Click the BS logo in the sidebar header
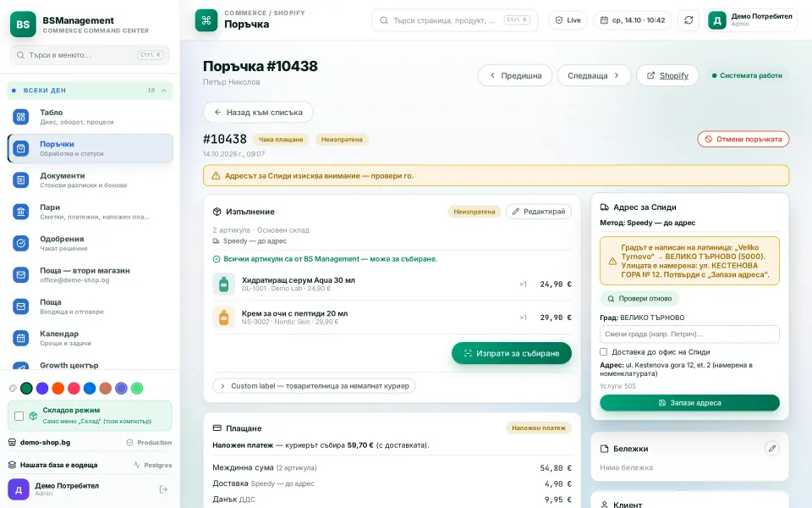 23,24
